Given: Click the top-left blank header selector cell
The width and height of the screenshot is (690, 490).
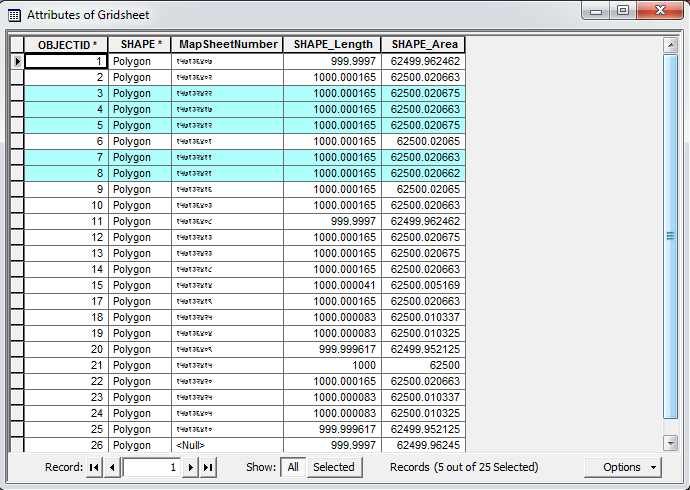Looking at the screenshot, I should [x=17, y=45].
